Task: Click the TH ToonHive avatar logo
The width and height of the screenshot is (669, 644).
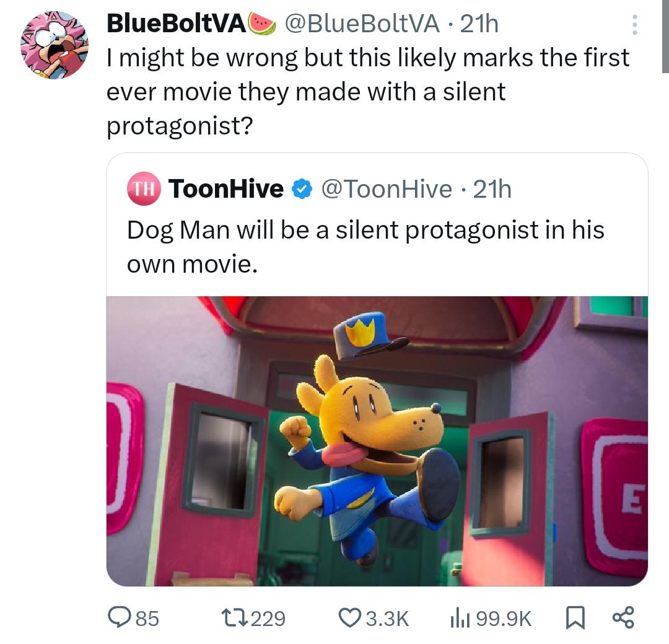Action: click(x=144, y=188)
